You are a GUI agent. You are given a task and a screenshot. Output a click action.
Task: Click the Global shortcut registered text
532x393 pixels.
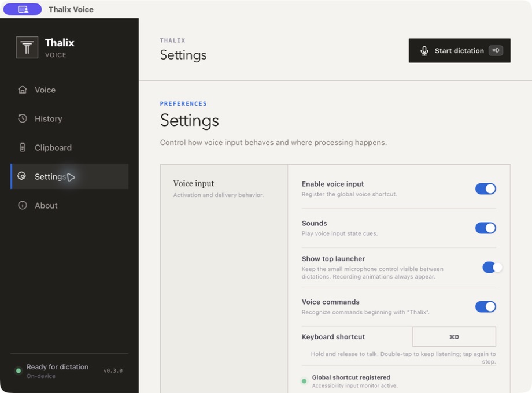351,377
